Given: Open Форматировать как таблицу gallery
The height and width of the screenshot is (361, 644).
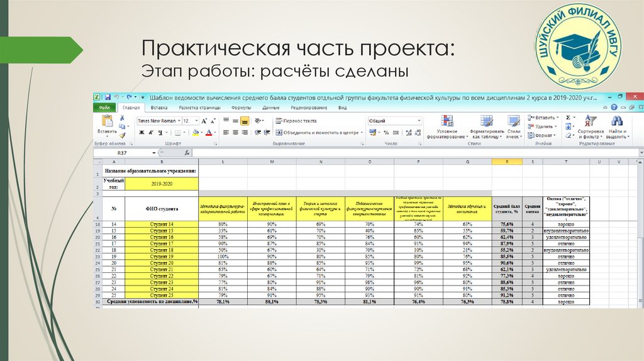Looking at the screenshot, I should click(487, 127).
